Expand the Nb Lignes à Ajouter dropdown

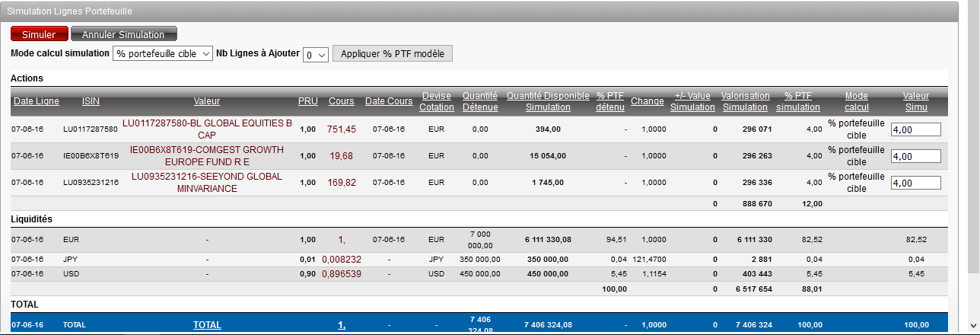click(x=315, y=55)
